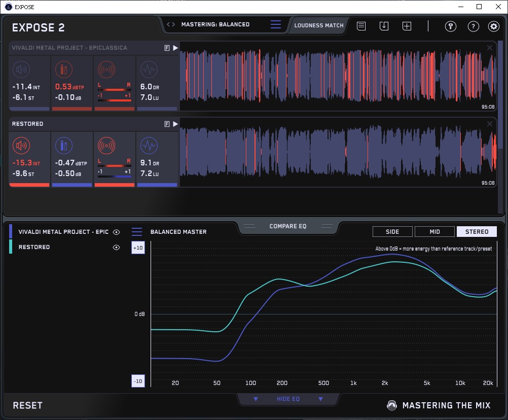Toggle the Loudness Match button
This screenshot has height=420, width=508.
(x=319, y=25)
